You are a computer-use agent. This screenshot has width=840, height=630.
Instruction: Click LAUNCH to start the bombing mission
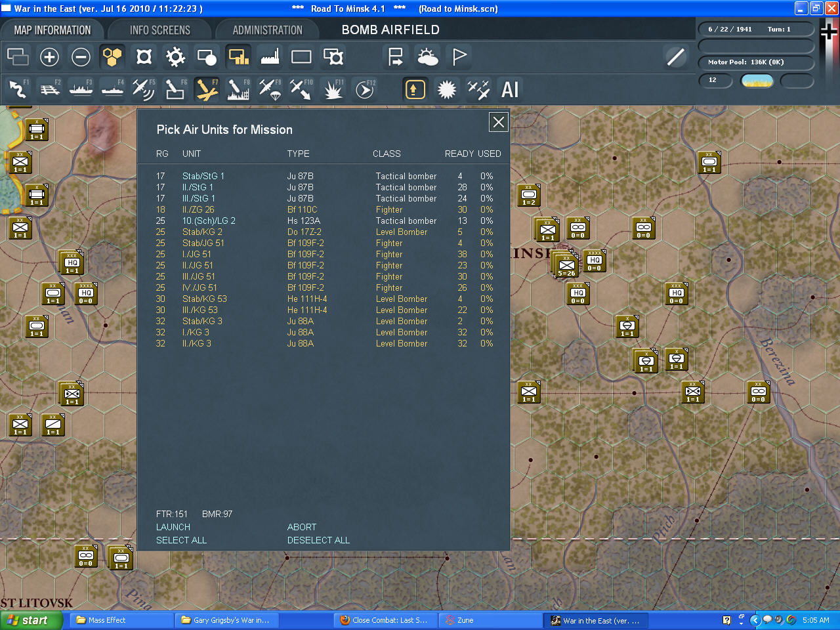[173, 526]
